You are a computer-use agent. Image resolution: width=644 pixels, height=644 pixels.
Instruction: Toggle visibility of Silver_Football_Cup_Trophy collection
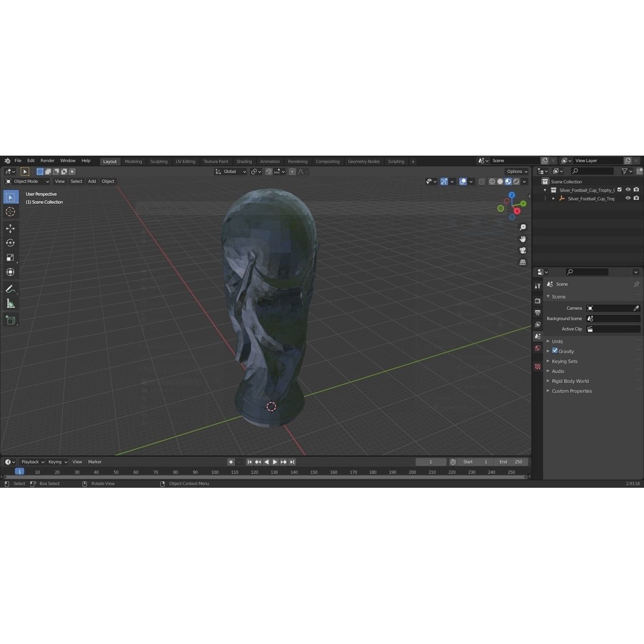pos(628,190)
